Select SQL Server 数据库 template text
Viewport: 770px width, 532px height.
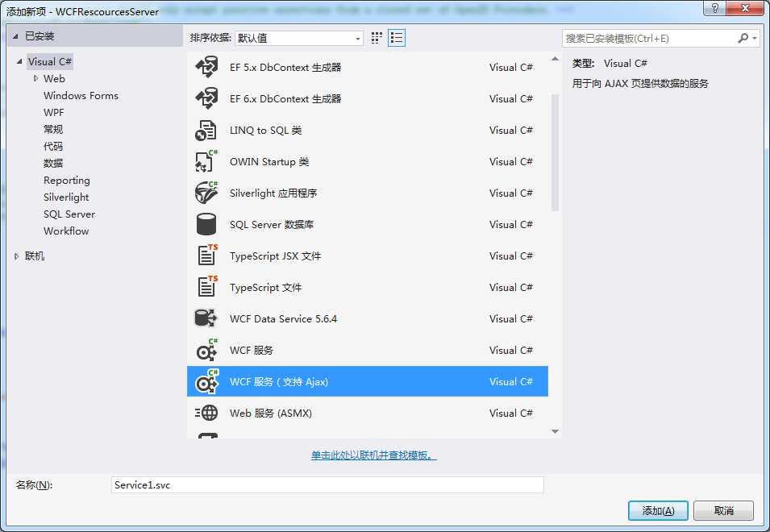tap(272, 224)
